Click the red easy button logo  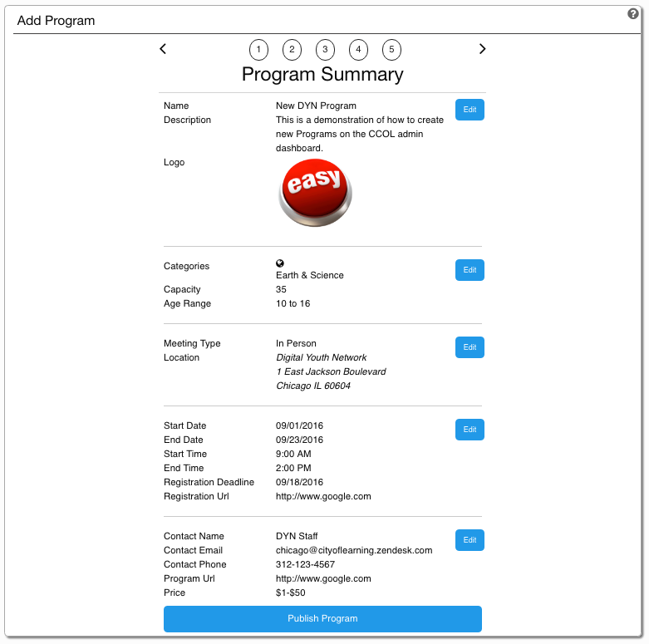(316, 193)
